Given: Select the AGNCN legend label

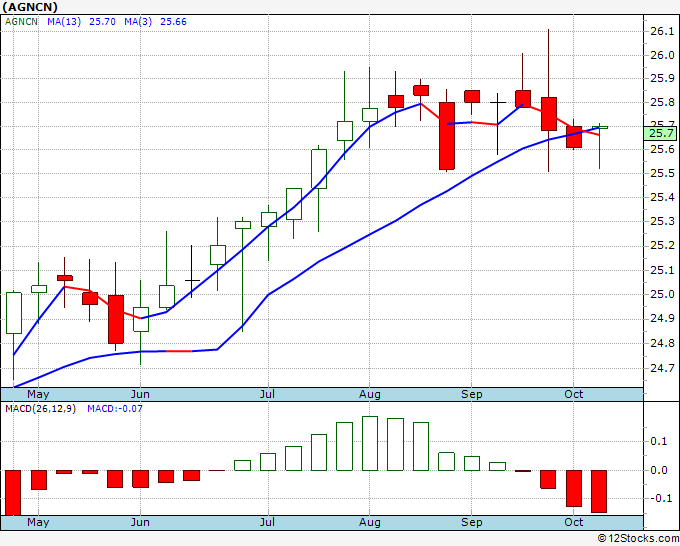Looking at the screenshot, I should pyautogui.click(x=21, y=22).
